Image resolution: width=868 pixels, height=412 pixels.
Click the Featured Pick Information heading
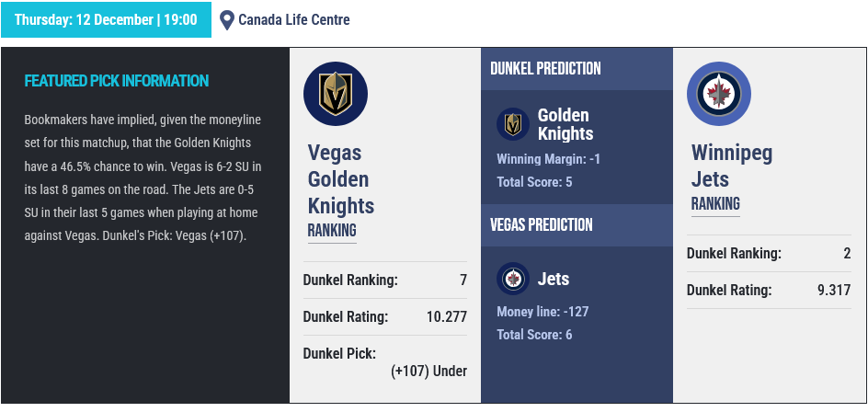116,81
